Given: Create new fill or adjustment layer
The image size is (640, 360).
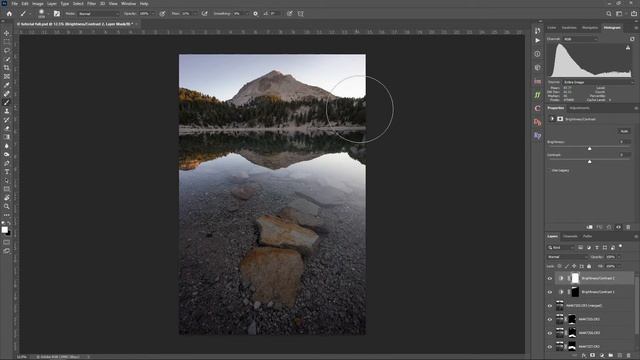Looking at the screenshot, I should [602, 356].
